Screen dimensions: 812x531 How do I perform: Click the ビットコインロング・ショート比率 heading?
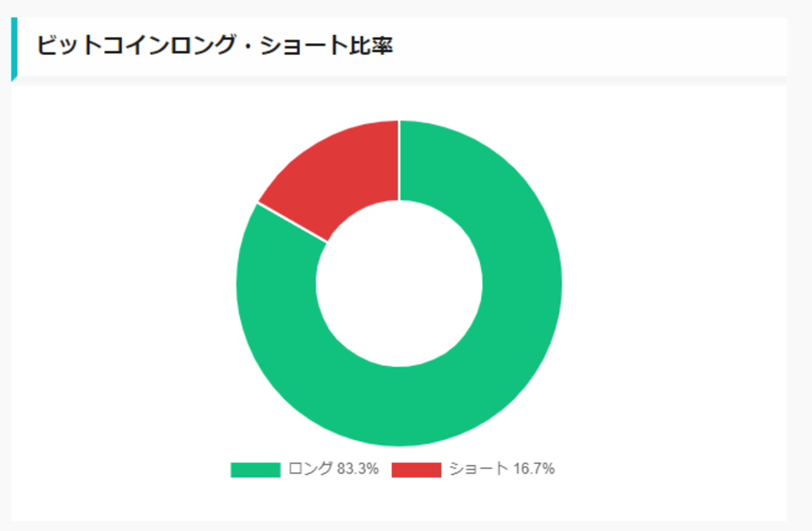pos(214,46)
